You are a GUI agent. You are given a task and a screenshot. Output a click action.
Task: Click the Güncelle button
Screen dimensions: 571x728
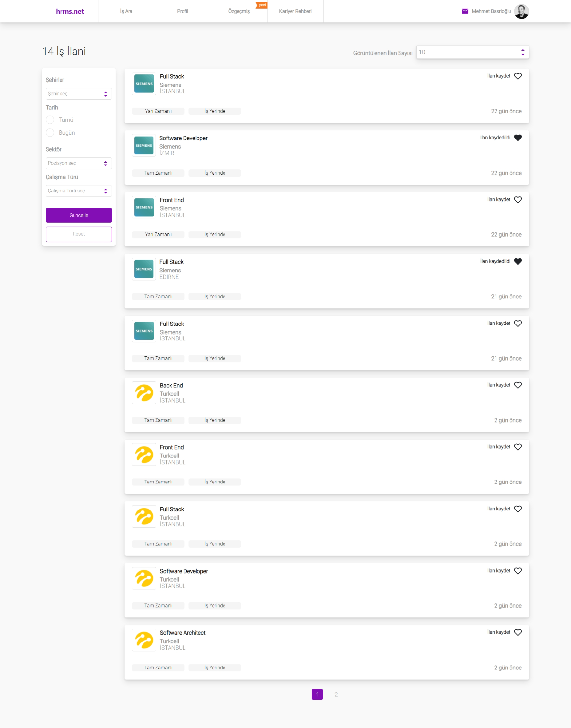[78, 215]
